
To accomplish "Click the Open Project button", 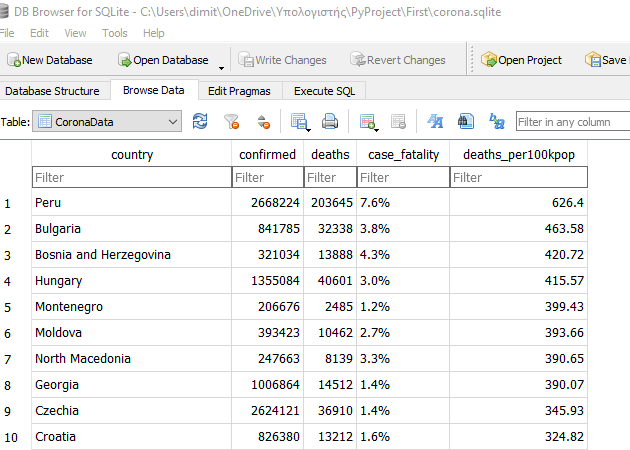I will tap(521, 60).
